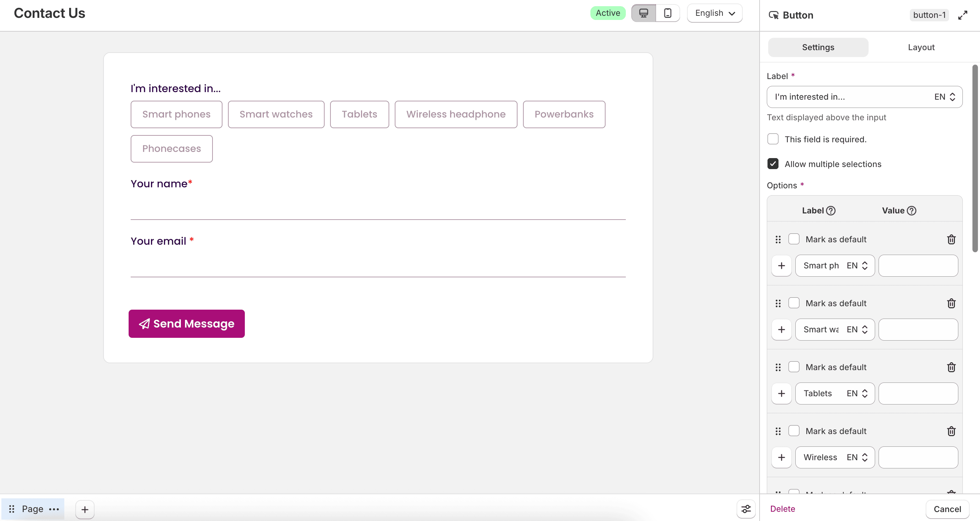Delete the Smart wa option with trash icon

[x=951, y=303]
